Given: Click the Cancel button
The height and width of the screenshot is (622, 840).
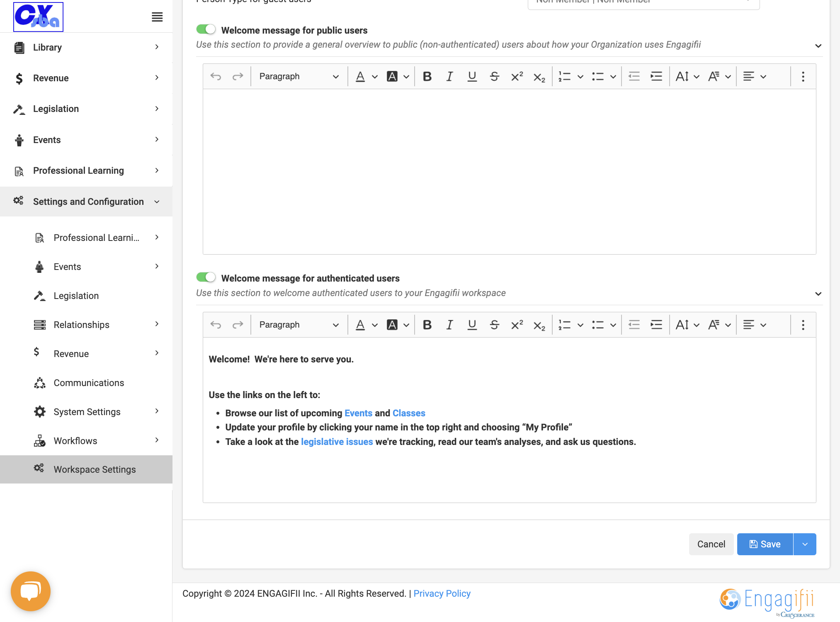Looking at the screenshot, I should pos(711,544).
